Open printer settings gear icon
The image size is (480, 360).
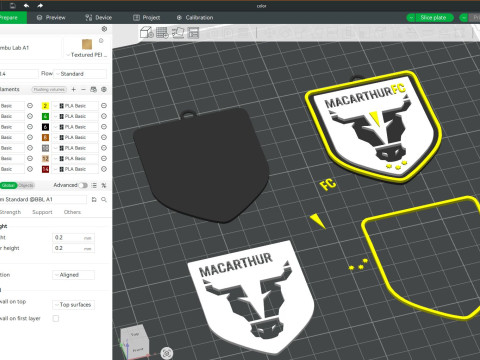click(x=104, y=29)
